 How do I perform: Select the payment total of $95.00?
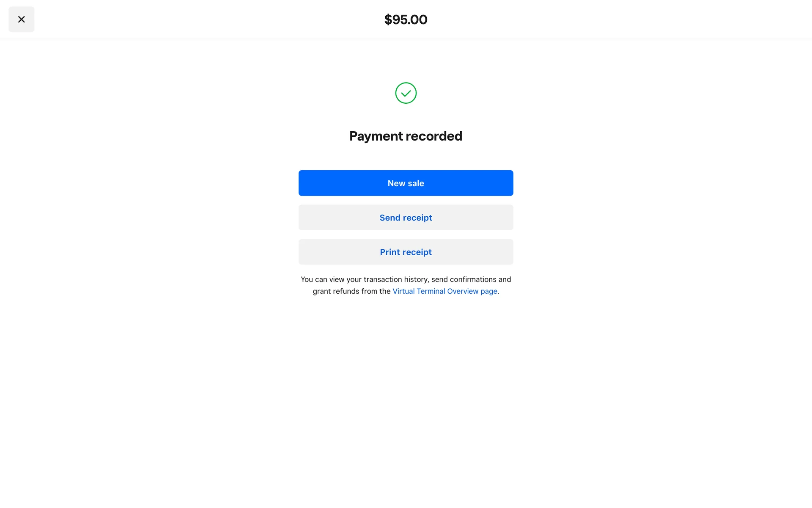coord(406,19)
